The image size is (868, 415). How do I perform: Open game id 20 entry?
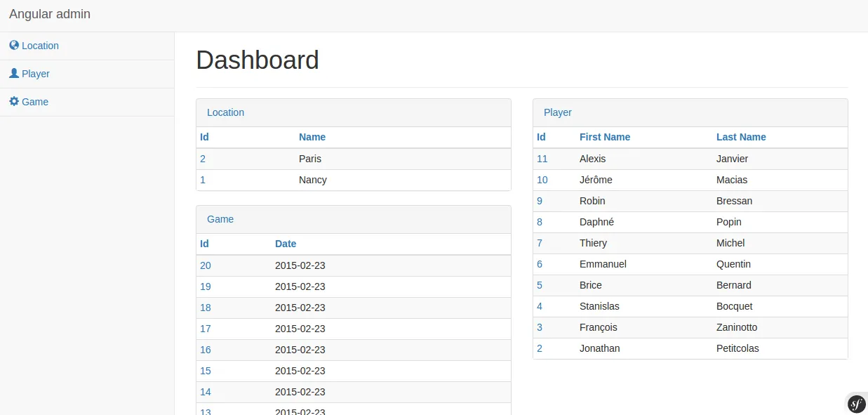[205, 265]
